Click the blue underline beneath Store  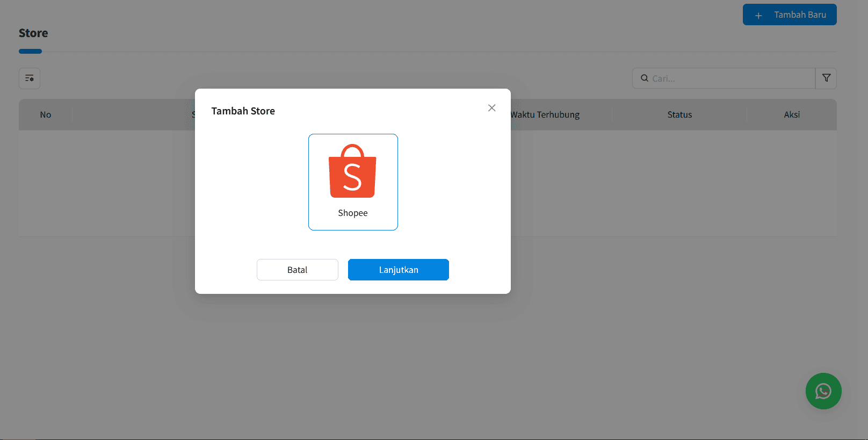[30, 52]
